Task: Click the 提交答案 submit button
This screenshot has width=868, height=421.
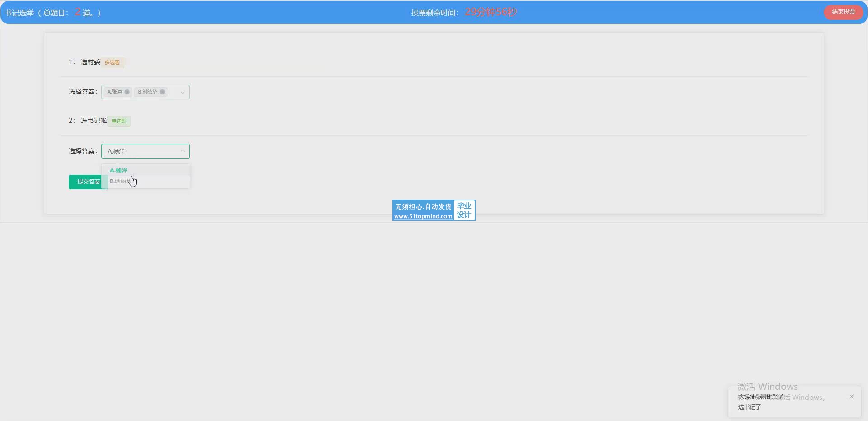Action: [x=88, y=182]
